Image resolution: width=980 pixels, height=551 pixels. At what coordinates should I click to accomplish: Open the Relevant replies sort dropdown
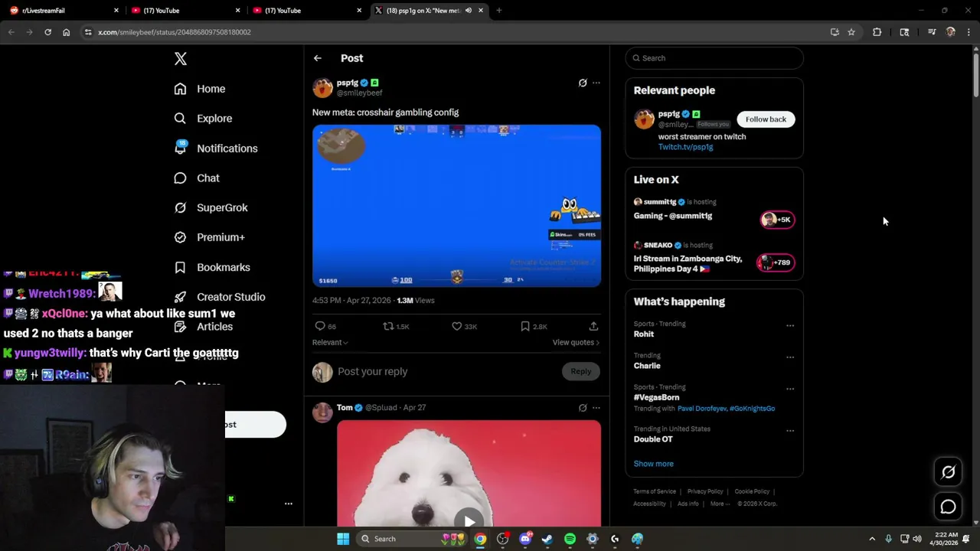[330, 342]
